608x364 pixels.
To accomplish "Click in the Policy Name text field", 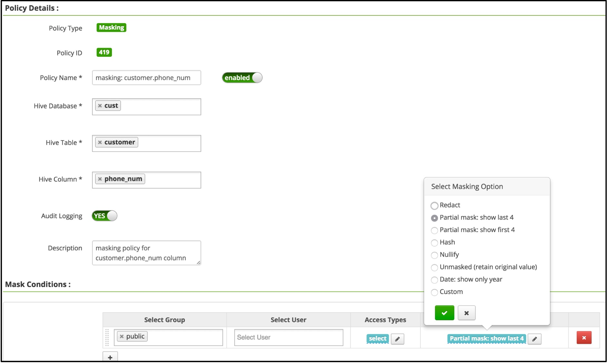I will pyautogui.click(x=147, y=78).
